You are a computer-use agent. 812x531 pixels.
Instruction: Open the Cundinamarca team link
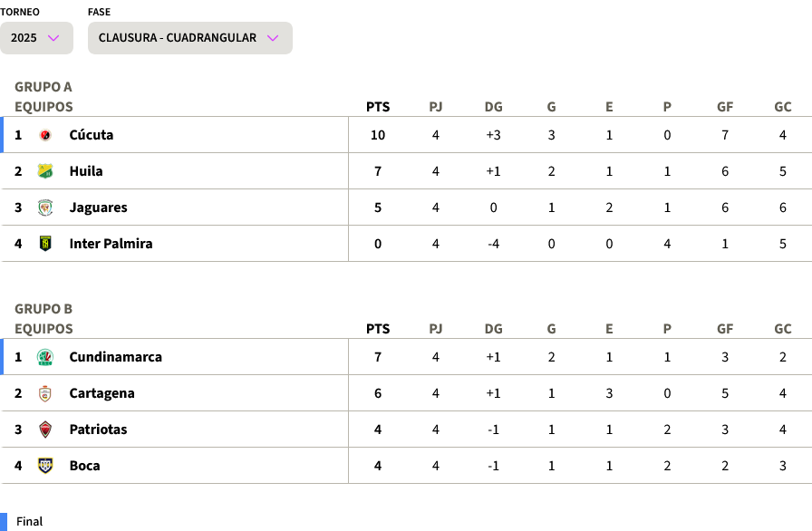click(115, 357)
